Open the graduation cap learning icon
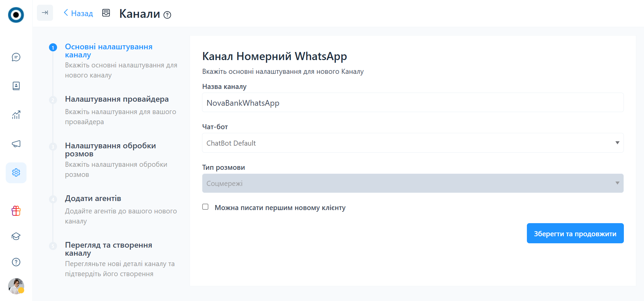 (16, 237)
